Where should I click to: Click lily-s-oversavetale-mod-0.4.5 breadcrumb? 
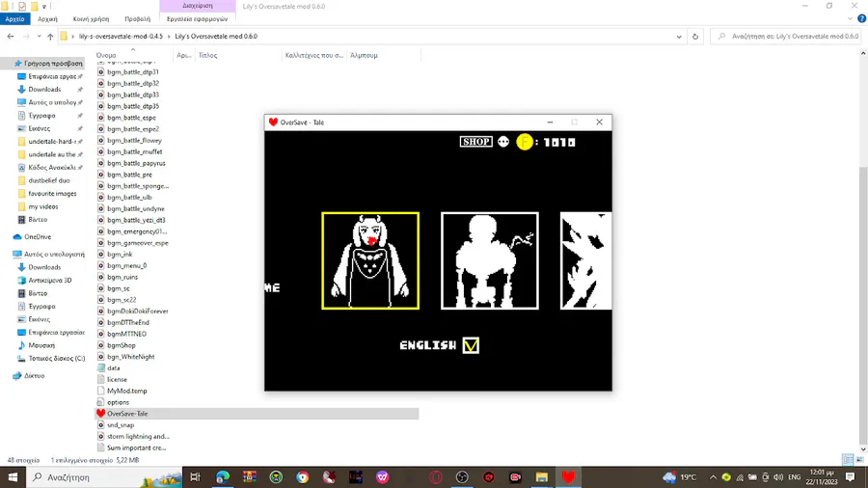(121, 37)
